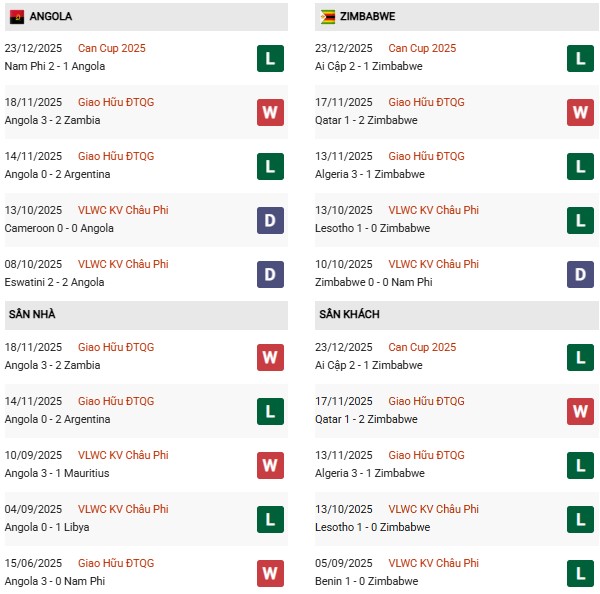Click the D badge beside Cameroon 0 - 0 Angola
The height and width of the screenshot is (594, 600).
pyautogui.click(x=269, y=220)
